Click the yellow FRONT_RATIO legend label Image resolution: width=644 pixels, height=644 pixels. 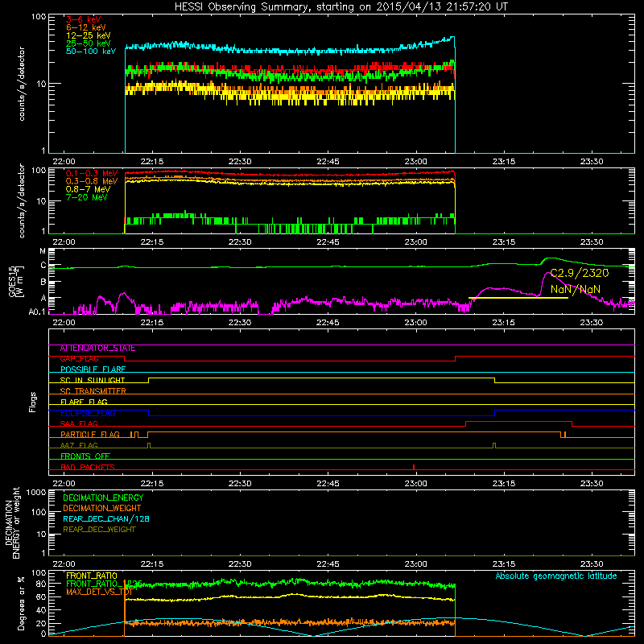pos(92,576)
